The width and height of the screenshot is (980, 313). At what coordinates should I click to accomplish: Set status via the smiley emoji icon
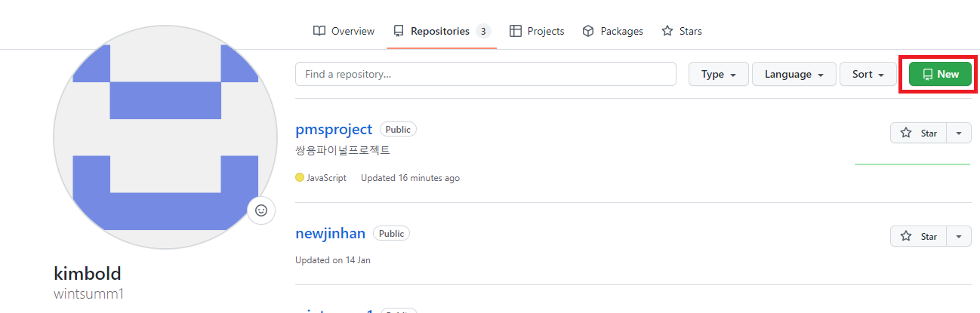click(x=261, y=210)
